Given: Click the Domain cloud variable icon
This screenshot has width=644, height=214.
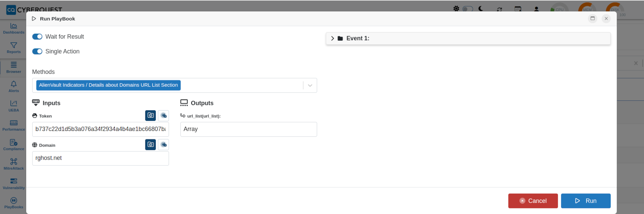Looking at the screenshot, I should tap(164, 145).
